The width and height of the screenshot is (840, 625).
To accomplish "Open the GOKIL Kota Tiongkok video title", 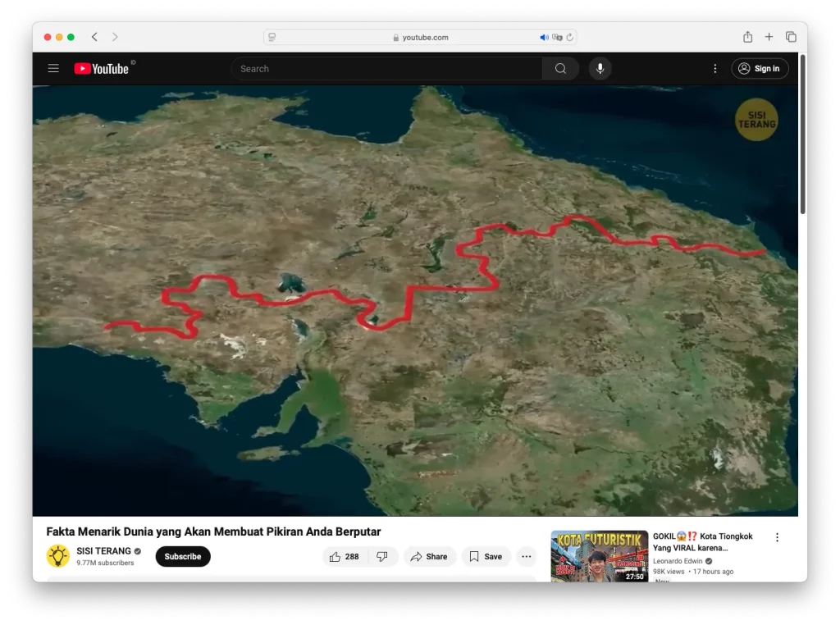I will (x=702, y=542).
